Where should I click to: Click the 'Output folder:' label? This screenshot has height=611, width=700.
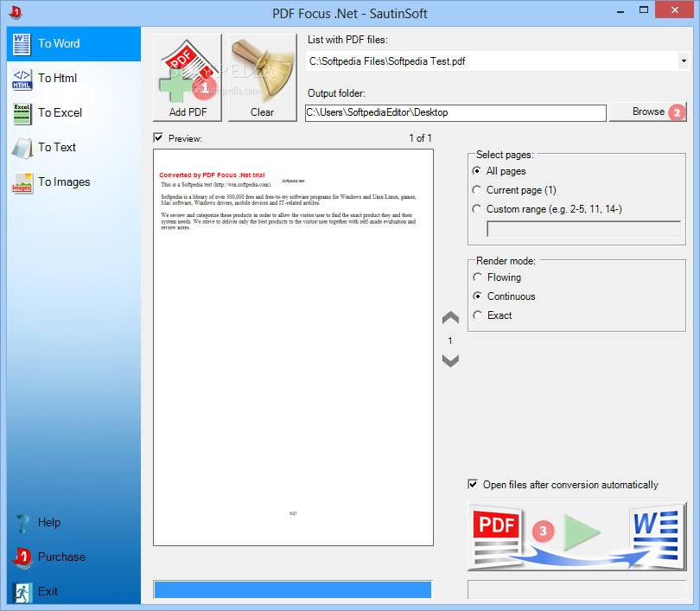[337, 93]
